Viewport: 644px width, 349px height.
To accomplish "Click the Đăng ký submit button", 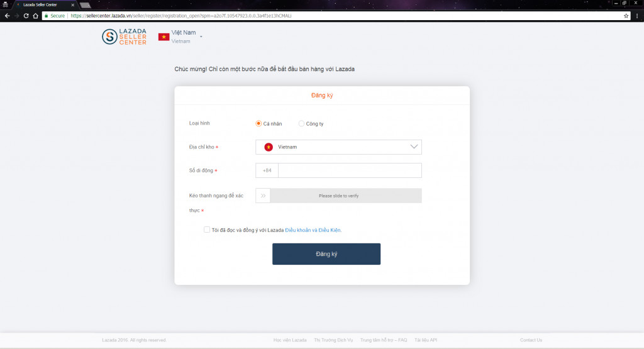I will click(326, 254).
